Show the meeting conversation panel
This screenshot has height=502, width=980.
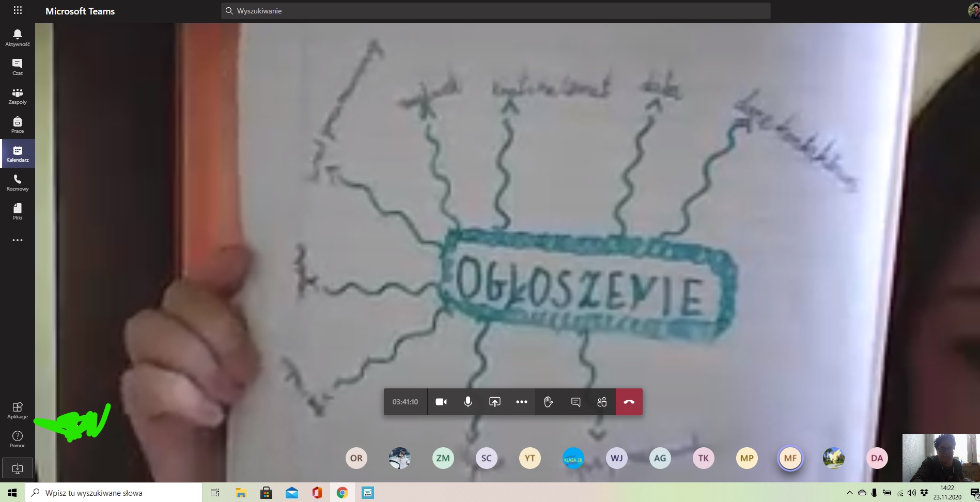click(x=575, y=402)
